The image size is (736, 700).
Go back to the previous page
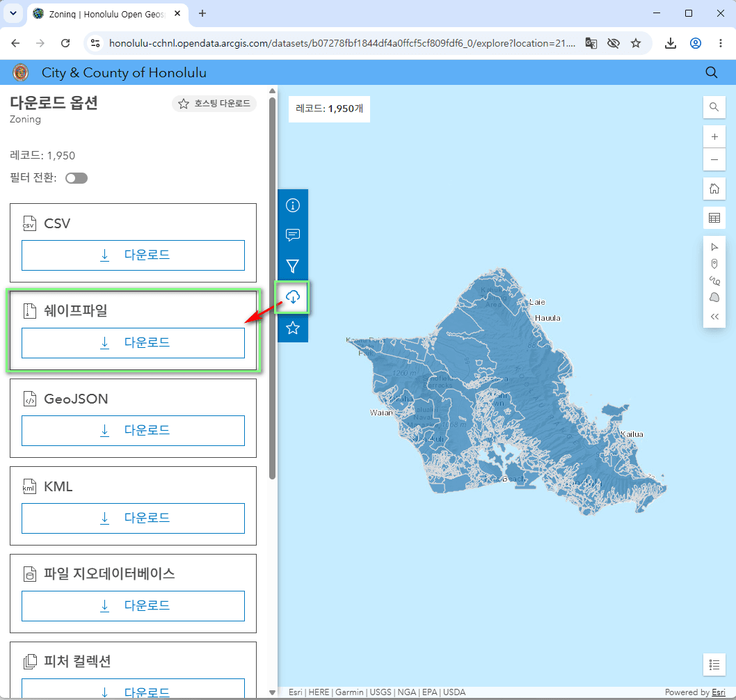[x=15, y=43]
